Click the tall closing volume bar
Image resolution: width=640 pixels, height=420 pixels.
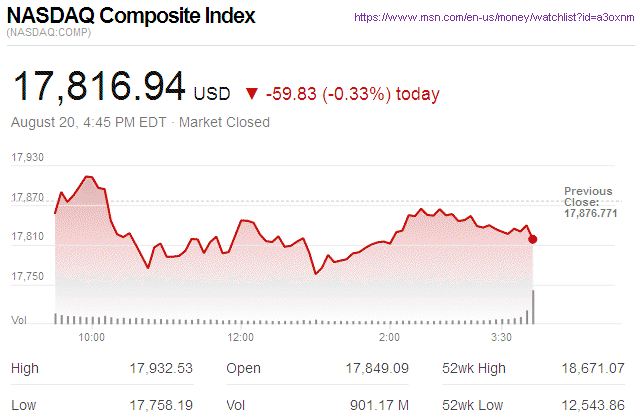pyautogui.click(x=533, y=307)
